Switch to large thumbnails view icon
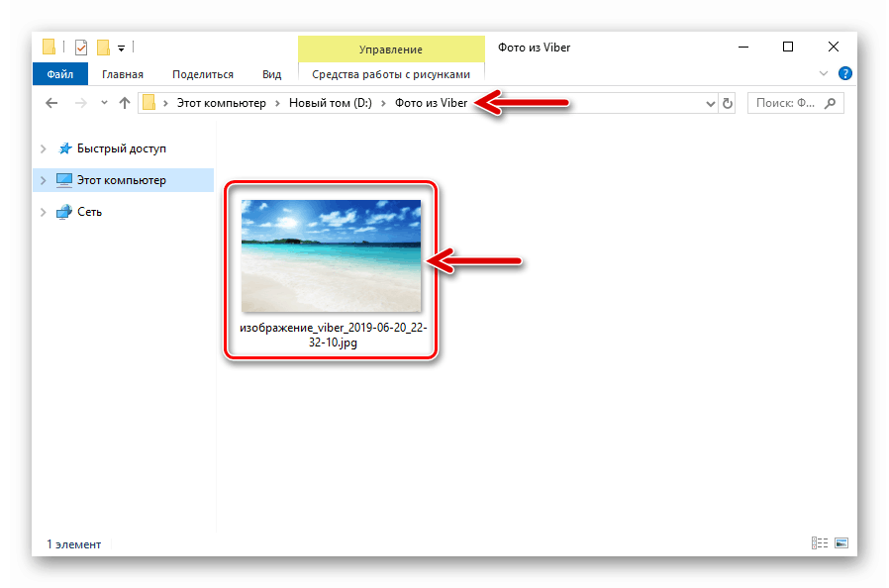Viewport: 889px width, 588px height. [x=841, y=543]
